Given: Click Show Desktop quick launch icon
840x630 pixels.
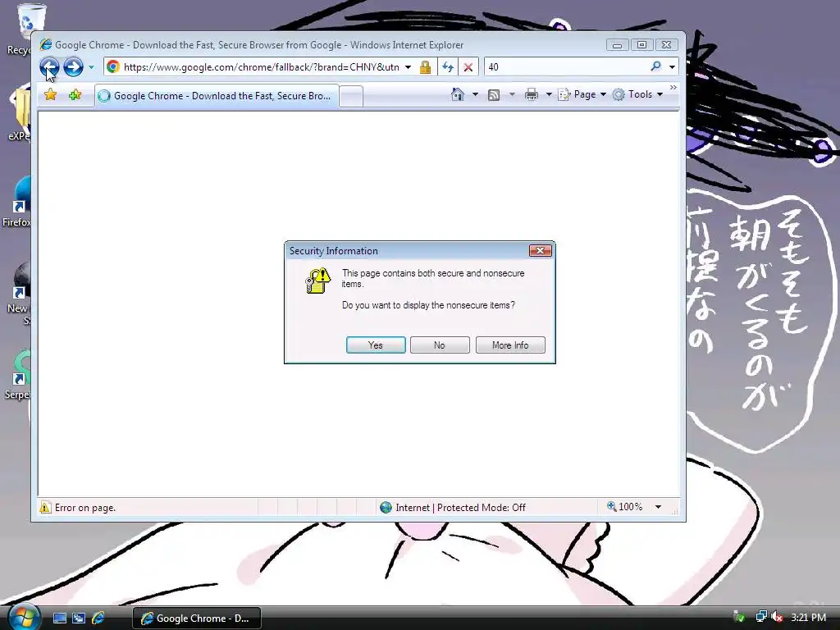Looking at the screenshot, I should (60, 619).
